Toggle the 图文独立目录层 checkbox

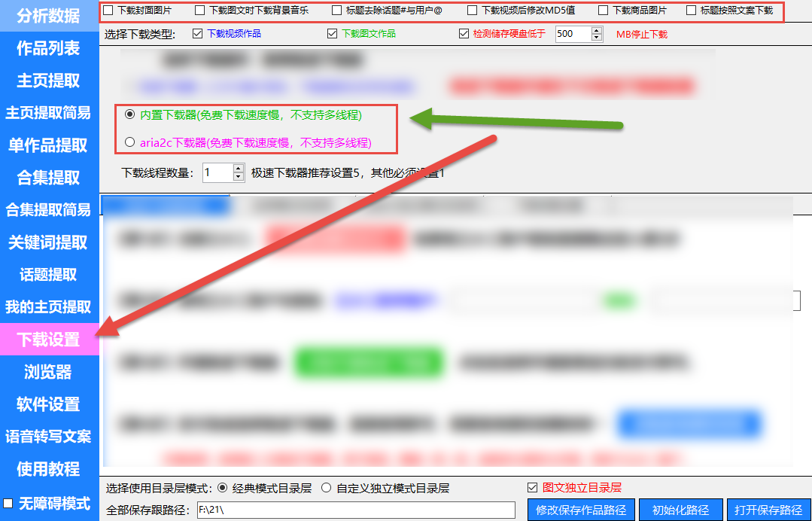tap(532, 487)
